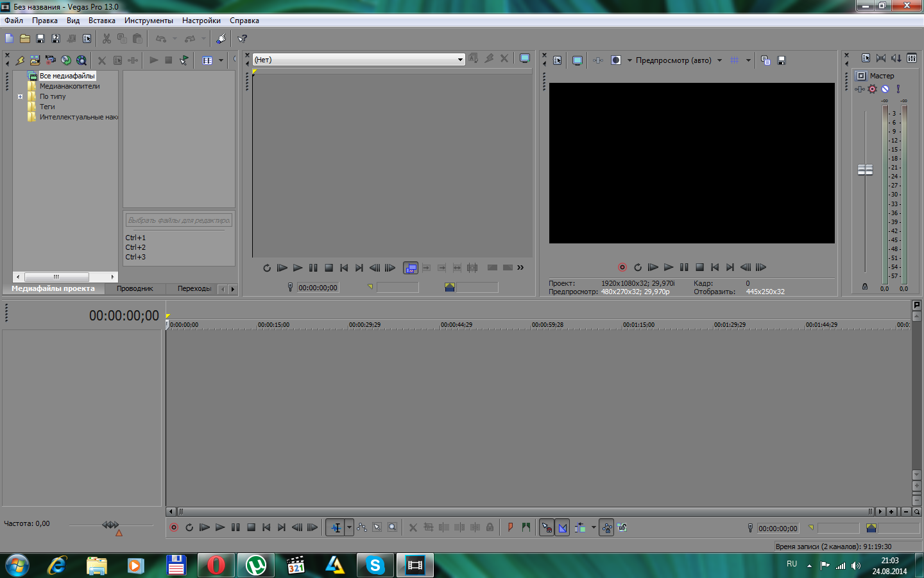
Task: Click the timeline Record button
Action: pos(174,528)
